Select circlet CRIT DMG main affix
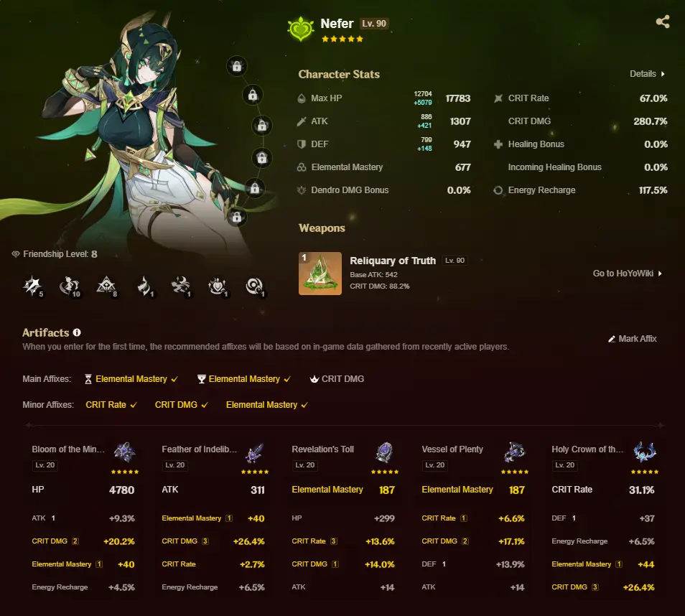685x616 pixels. pyautogui.click(x=337, y=379)
